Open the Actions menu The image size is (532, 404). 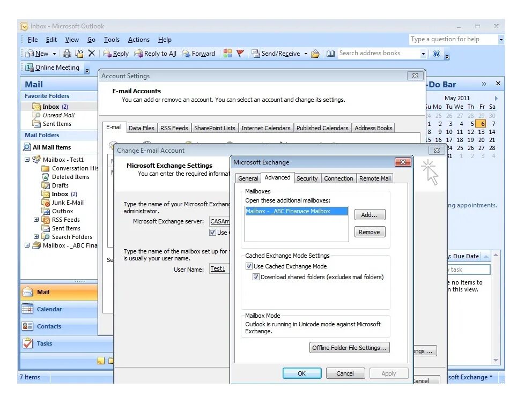click(x=139, y=40)
